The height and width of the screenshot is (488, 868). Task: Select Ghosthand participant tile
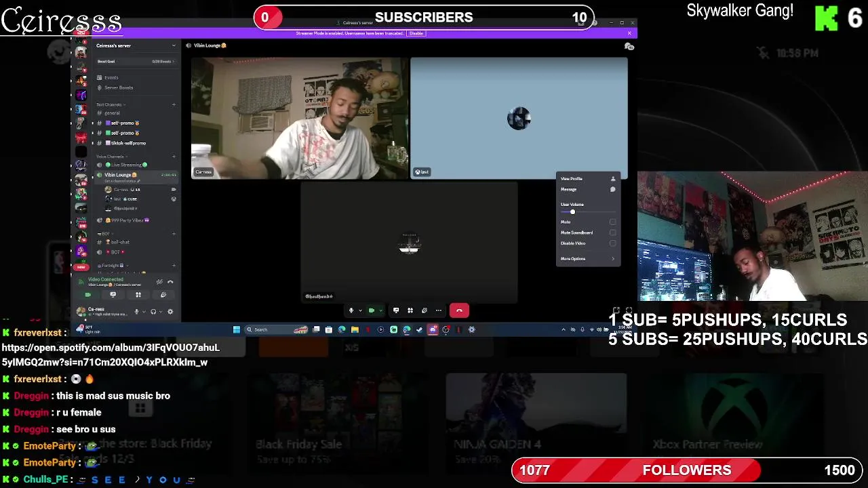(x=409, y=242)
